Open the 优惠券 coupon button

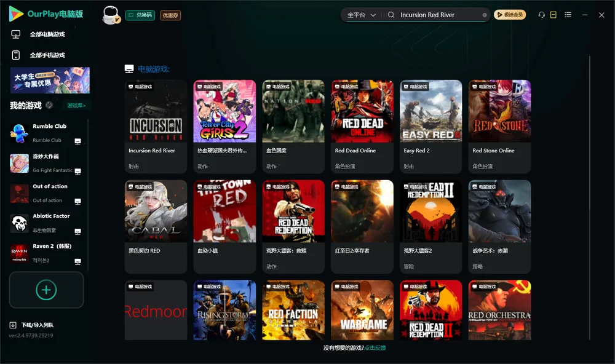pyautogui.click(x=170, y=15)
